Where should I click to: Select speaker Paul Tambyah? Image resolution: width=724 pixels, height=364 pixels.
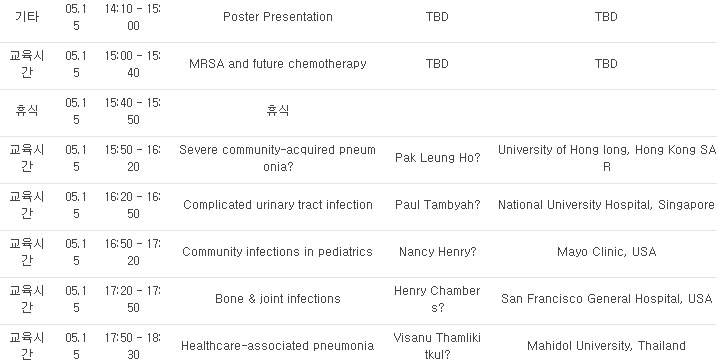pos(437,205)
